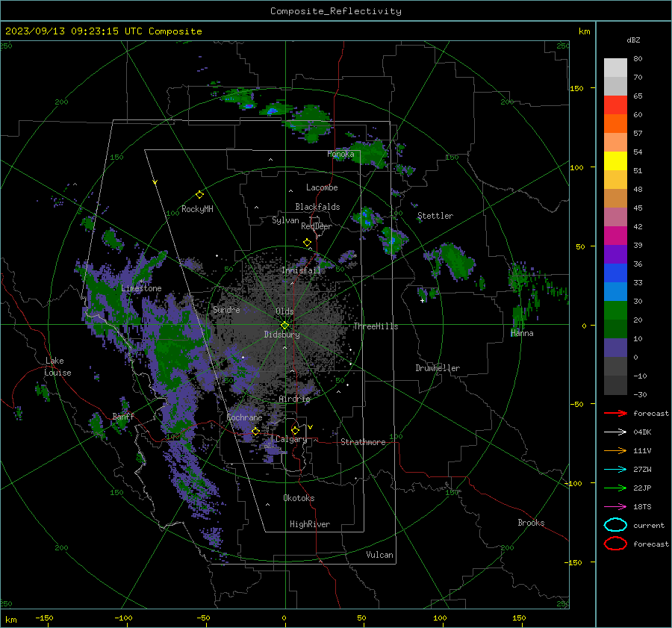Click the yellow diamond marker above Calgary
Viewport: 672px width, 628px height.
pos(295,430)
